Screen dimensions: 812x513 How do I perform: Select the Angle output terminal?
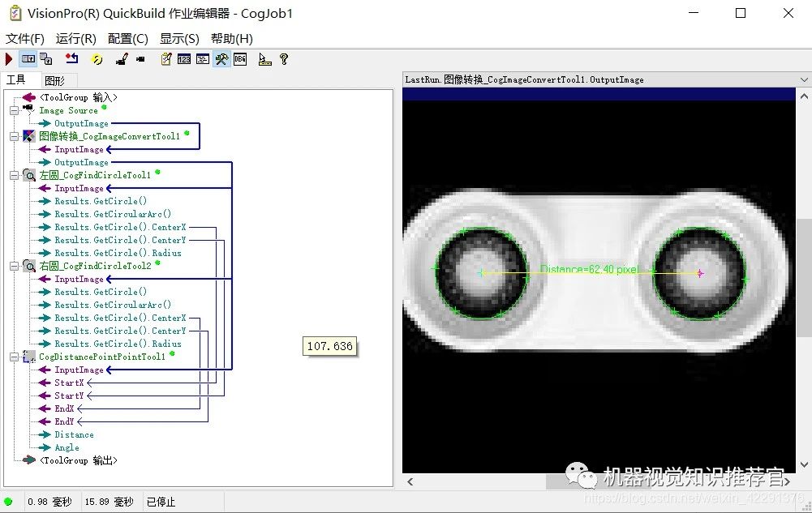click(67, 448)
